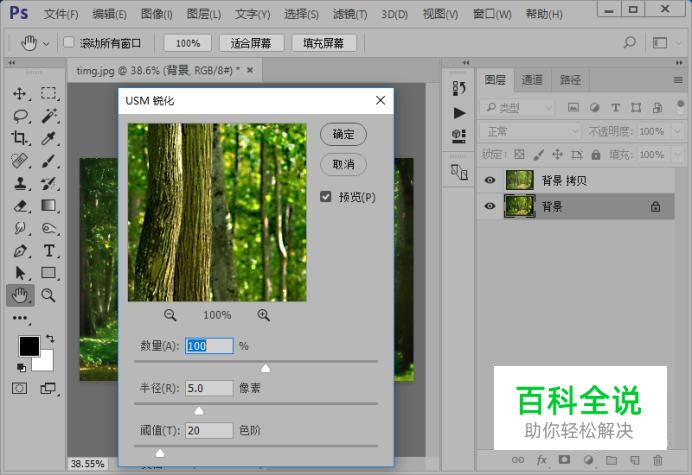The height and width of the screenshot is (475, 692).
Task: Open the 图像(I) menu
Action: (157, 14)
